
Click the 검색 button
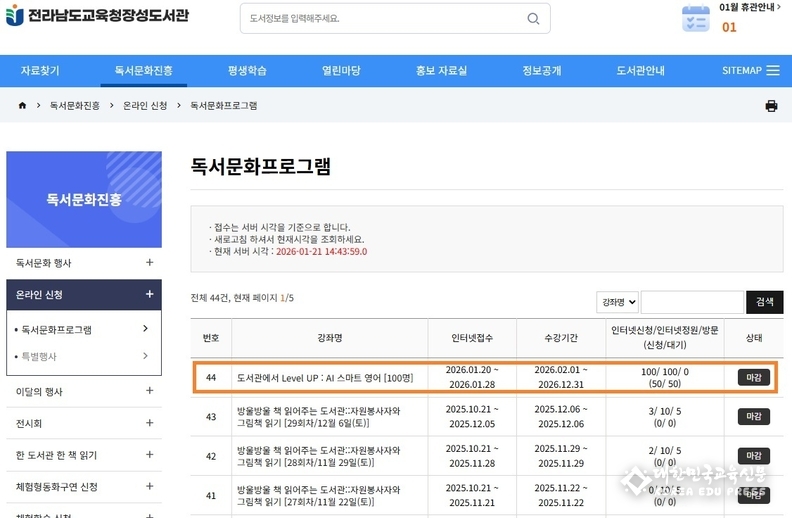coord(764,302)
